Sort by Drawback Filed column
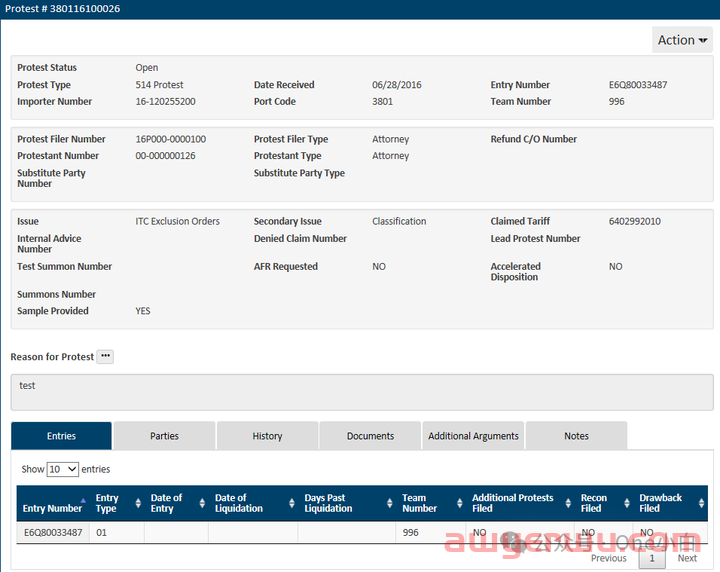Screen dimensions: 720x572 670,503
